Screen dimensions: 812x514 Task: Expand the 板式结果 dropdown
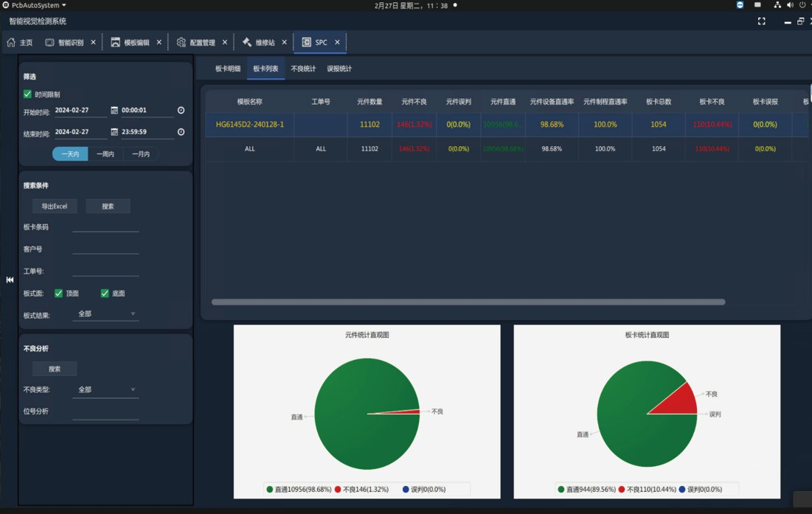coord(105,313)
